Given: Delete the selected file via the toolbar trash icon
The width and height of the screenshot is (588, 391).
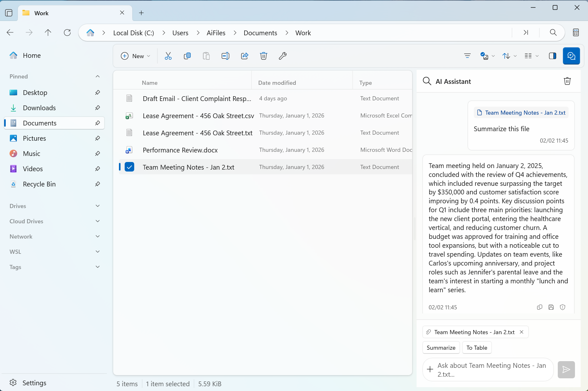Looking at the screenshot, I should tap(264, 56).
